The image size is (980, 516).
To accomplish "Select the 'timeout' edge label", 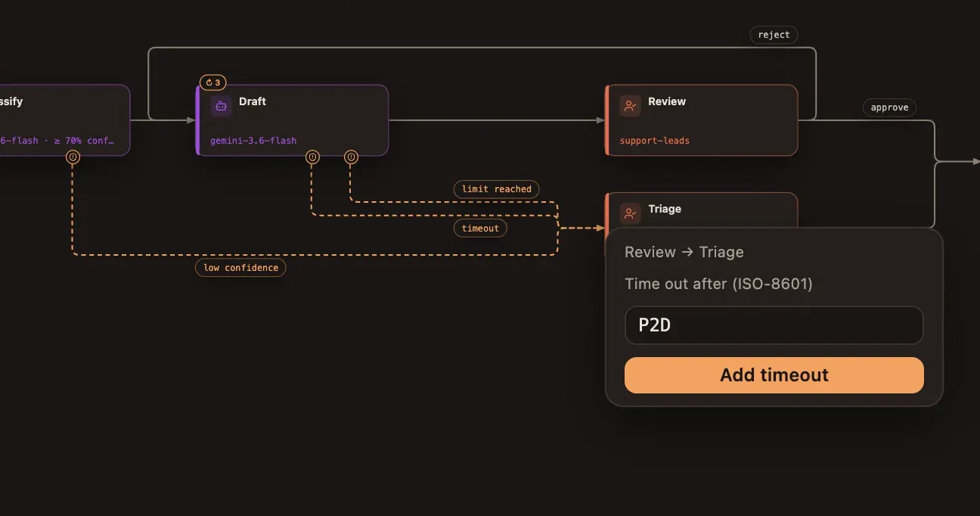I will coord(480,228).
